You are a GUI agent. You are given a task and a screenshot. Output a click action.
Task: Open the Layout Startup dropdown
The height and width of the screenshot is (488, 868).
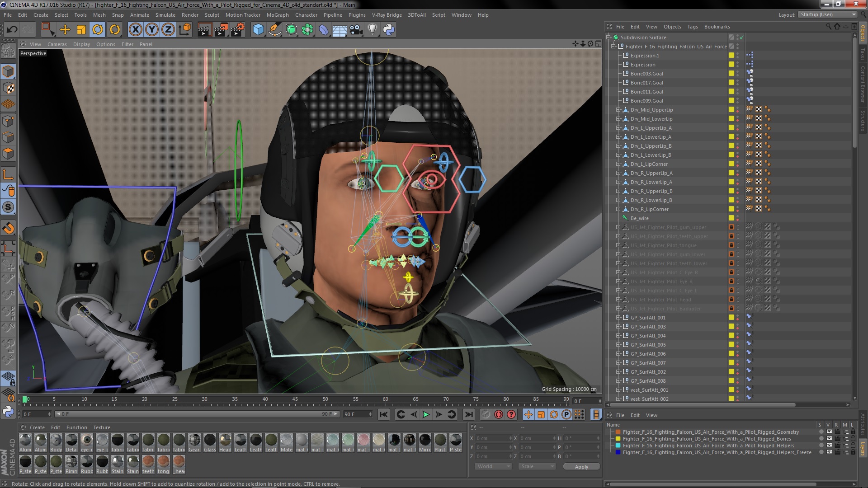(827, 14)
